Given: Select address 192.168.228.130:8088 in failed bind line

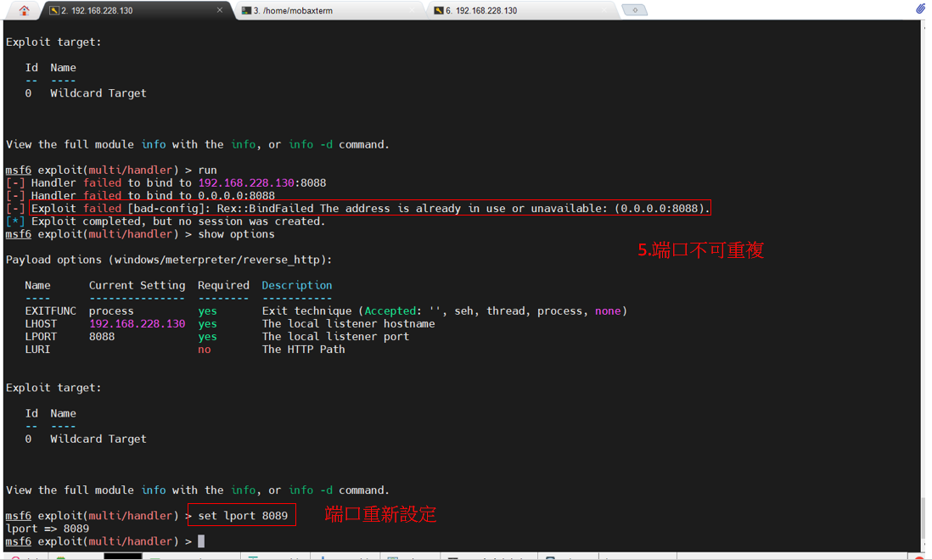Looking at the screenshot, I should click(x=262, y=183).
